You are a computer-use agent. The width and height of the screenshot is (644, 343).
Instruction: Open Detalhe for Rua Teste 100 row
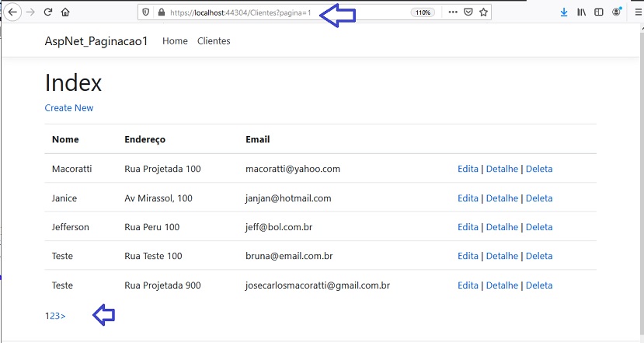[502, 256]
